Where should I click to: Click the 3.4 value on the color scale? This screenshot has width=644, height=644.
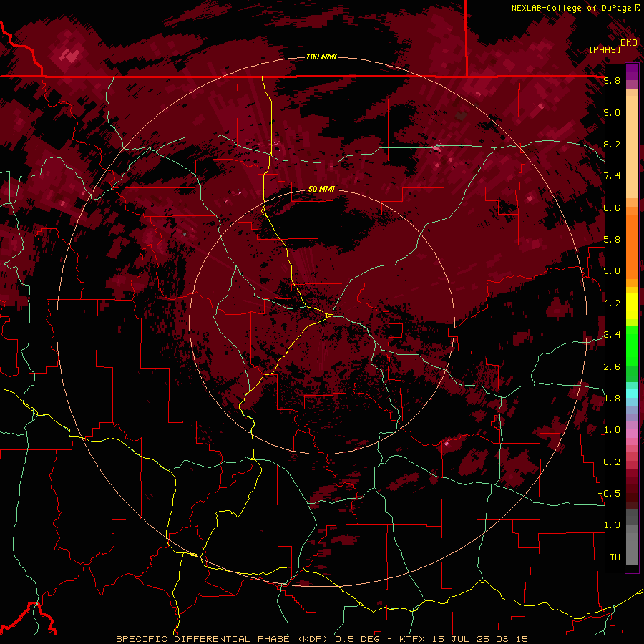(x=612, y=334)
